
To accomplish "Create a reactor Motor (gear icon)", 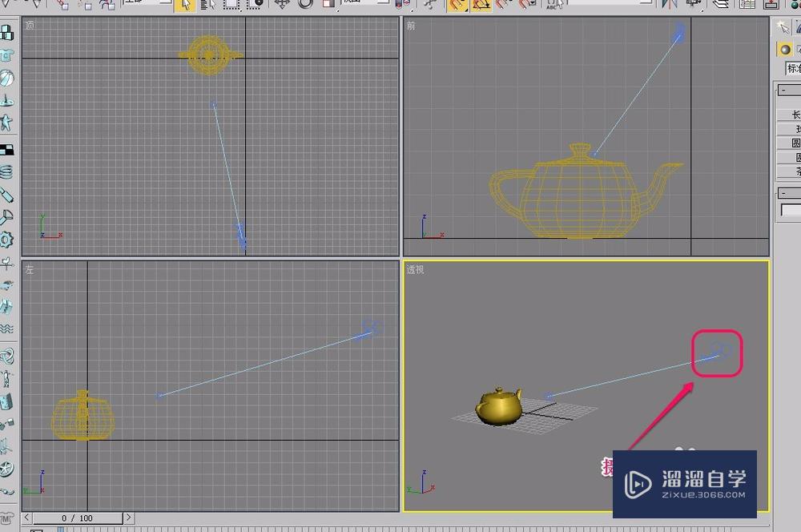I will tap(6, 240).
